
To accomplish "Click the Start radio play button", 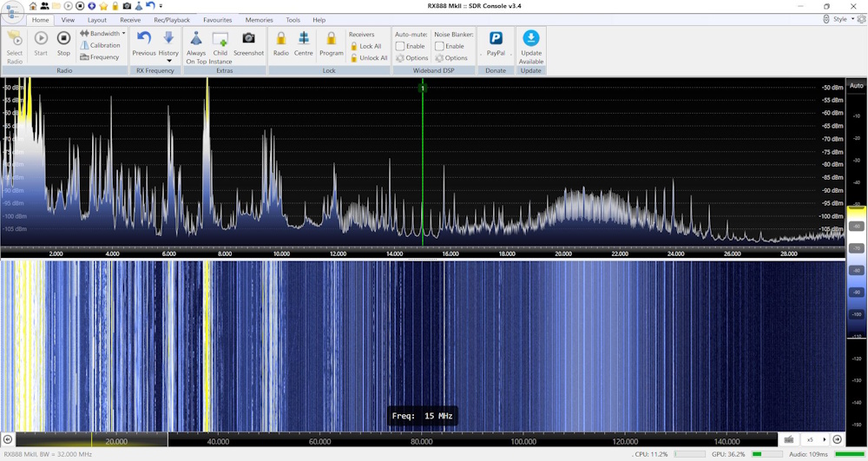I will click(x=41, y=43).
